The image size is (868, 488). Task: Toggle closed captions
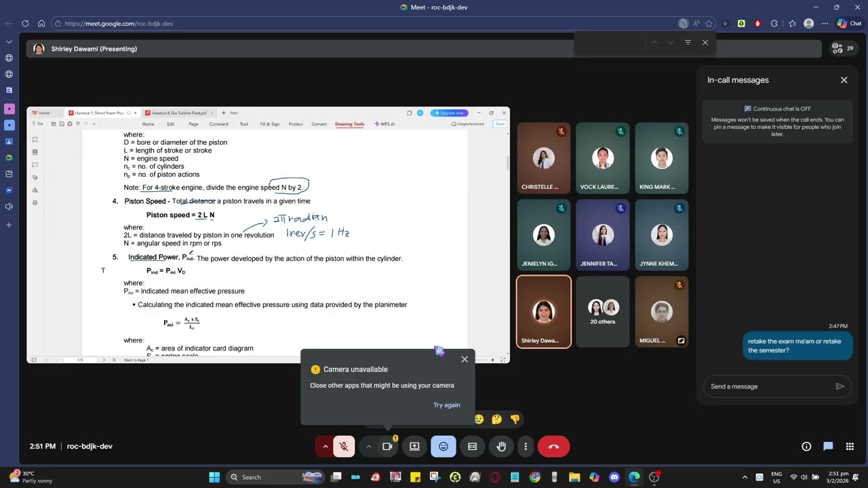(x=473, y=447)
